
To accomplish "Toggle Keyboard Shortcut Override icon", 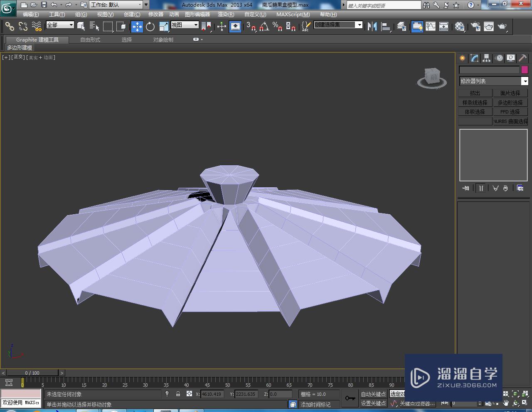I will tap(235, 27).
